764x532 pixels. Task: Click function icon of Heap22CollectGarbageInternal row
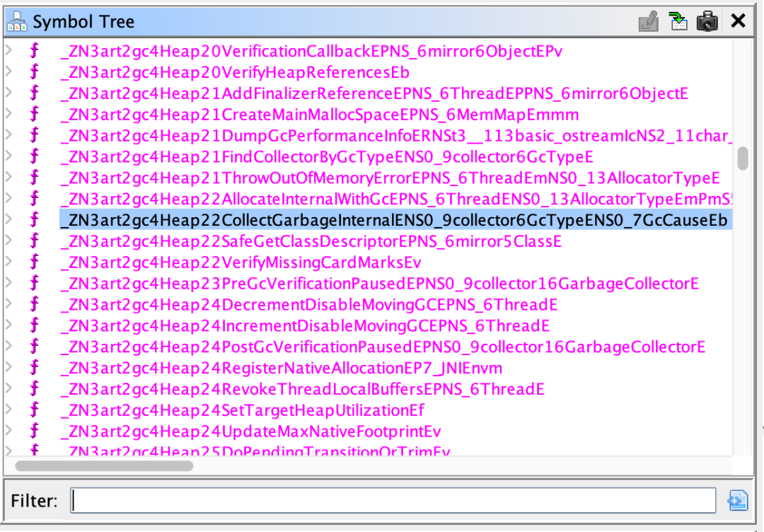point(34,220)
